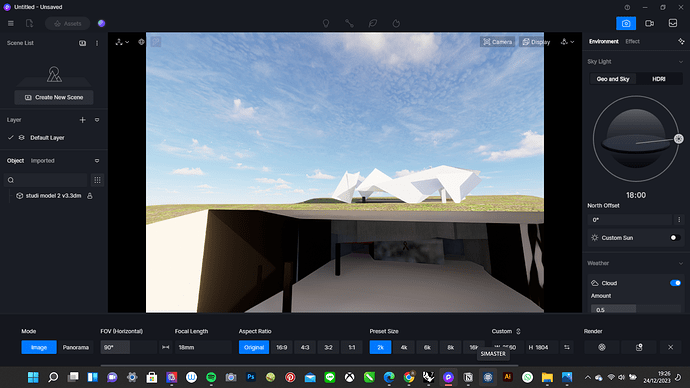Select Panorama mode
690x388 pixels.
(x=76, y=347)
